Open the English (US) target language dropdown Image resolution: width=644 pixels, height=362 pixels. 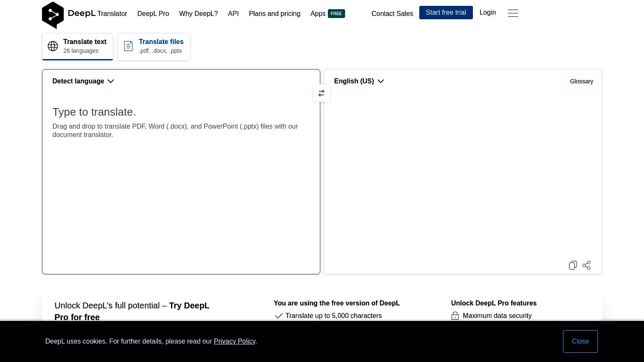pos(359,81)
